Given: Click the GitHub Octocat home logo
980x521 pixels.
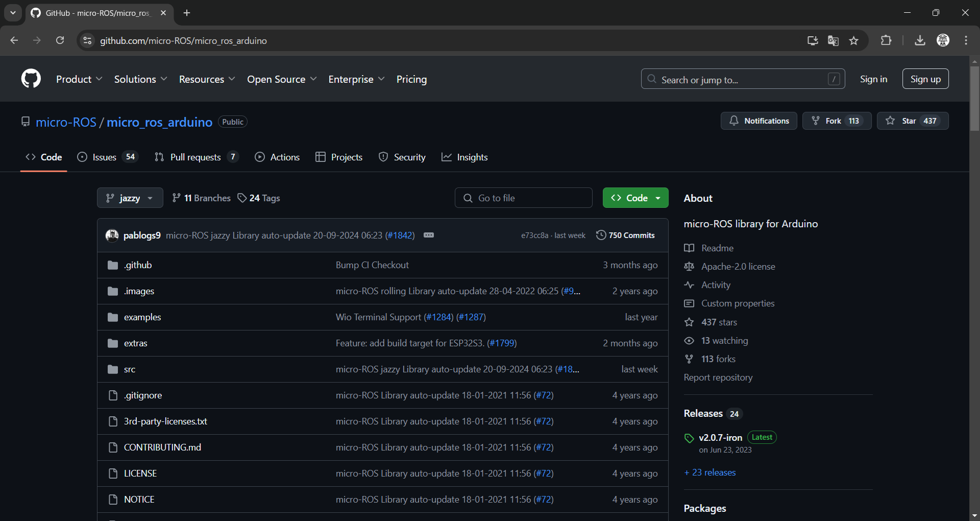Looking at the screenshot, I should 31,79.
